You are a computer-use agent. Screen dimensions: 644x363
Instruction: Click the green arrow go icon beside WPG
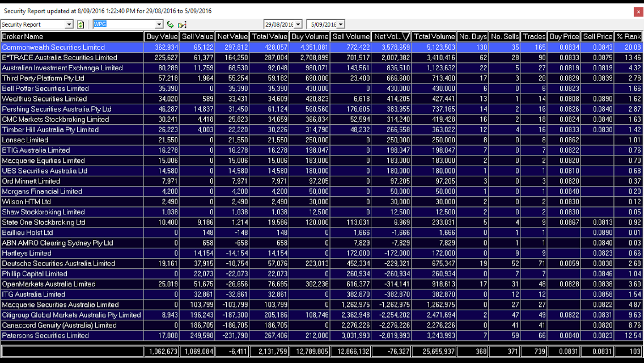point(171,24)
